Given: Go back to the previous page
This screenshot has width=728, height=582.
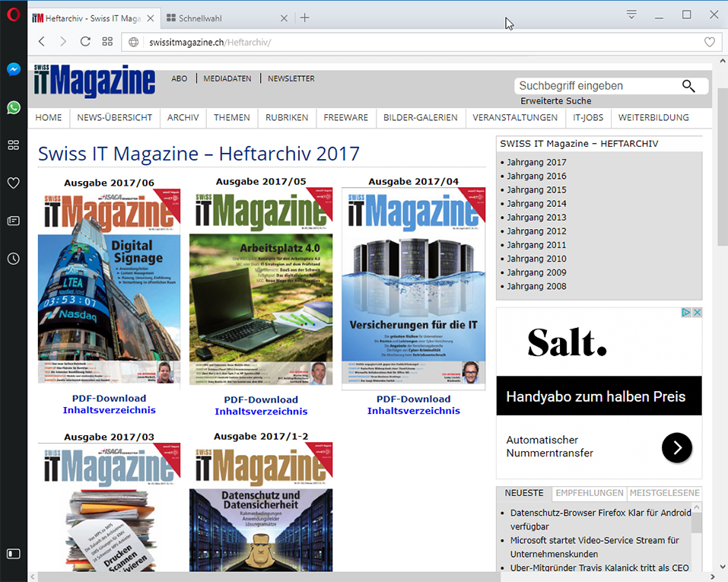Looking at the screenshot, I should click(x=42, y=42).
